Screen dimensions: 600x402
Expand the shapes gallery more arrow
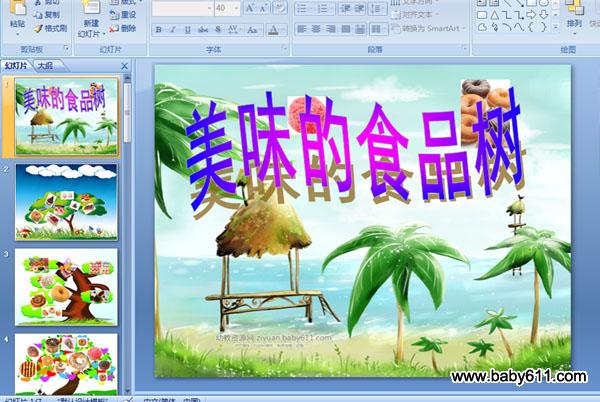(555, 27)
